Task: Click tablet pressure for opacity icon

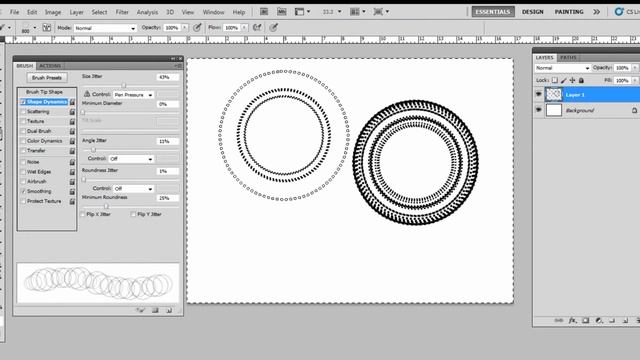Action: [x=197, y=27]
